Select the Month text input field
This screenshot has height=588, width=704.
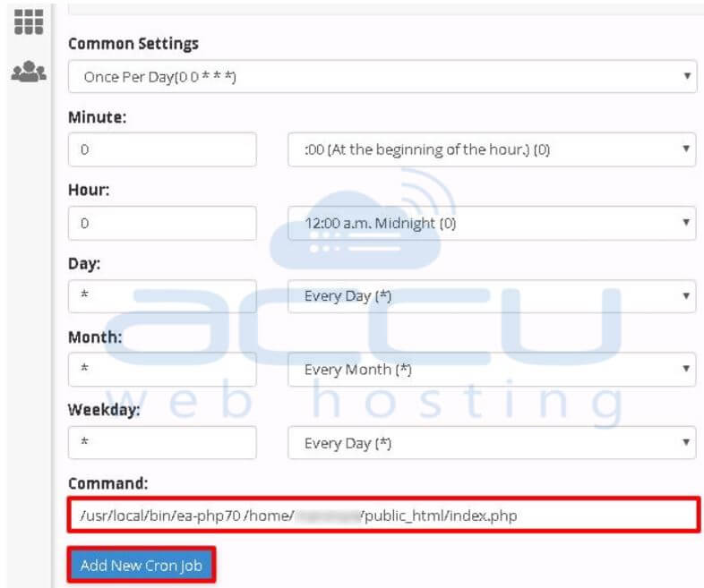tap(162, 369)
